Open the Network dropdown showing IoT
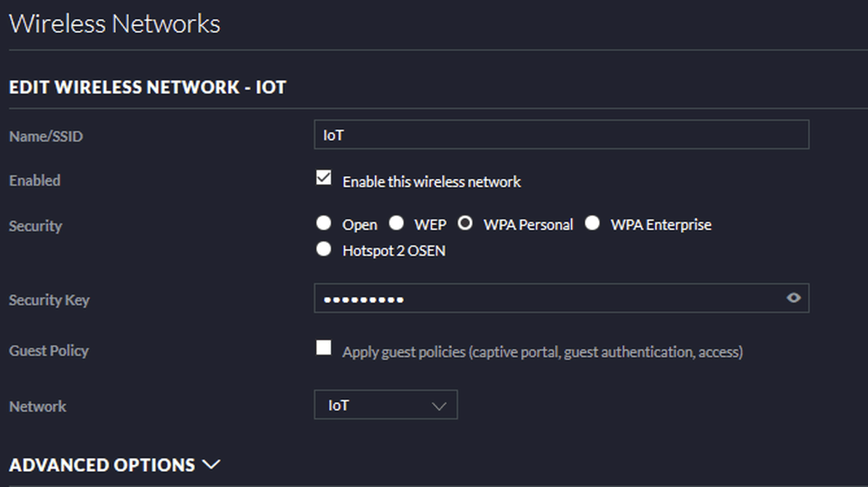The image size is (868, 487). pos(386,405)
